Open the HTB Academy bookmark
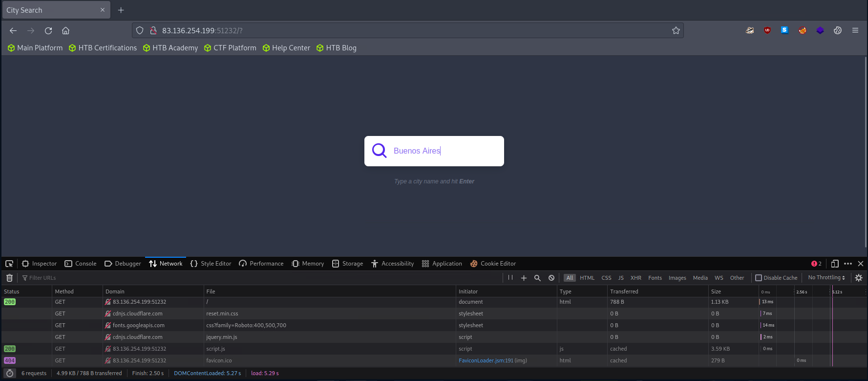This screenshot has width=868, height=381. (x=170, y=48)
